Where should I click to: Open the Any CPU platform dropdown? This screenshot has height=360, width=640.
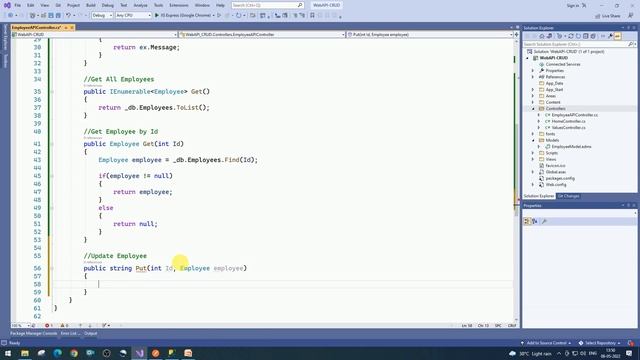[x=133, y=15]
